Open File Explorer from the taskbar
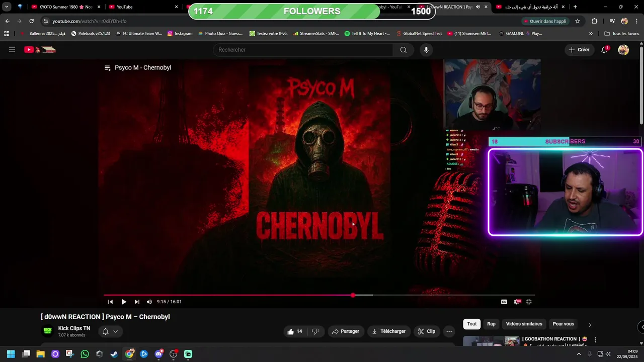 tap(40, 354)
